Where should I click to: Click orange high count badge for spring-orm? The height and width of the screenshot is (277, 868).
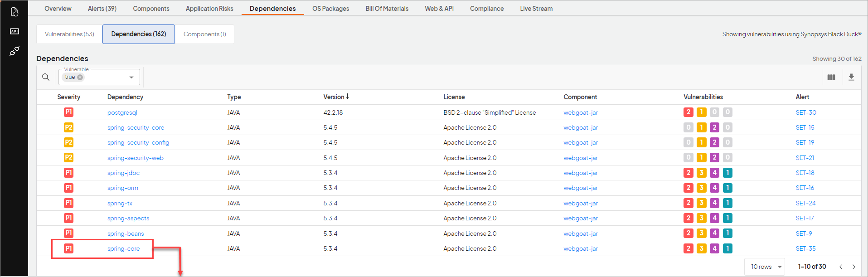click(x=702, y=188)
